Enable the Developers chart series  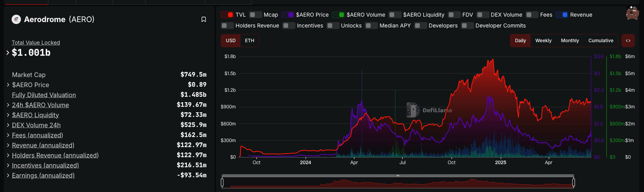click(421, 26)
